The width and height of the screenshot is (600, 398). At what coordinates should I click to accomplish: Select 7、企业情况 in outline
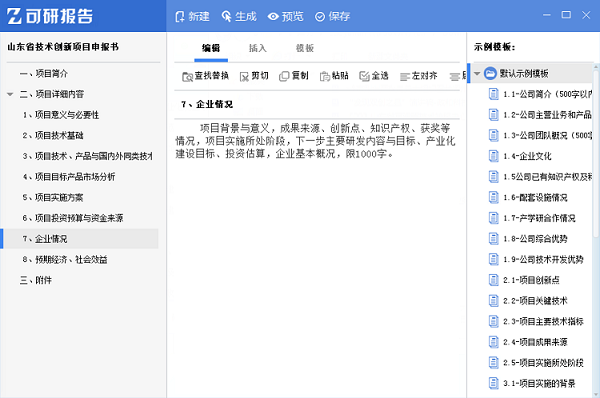point(79,239)
